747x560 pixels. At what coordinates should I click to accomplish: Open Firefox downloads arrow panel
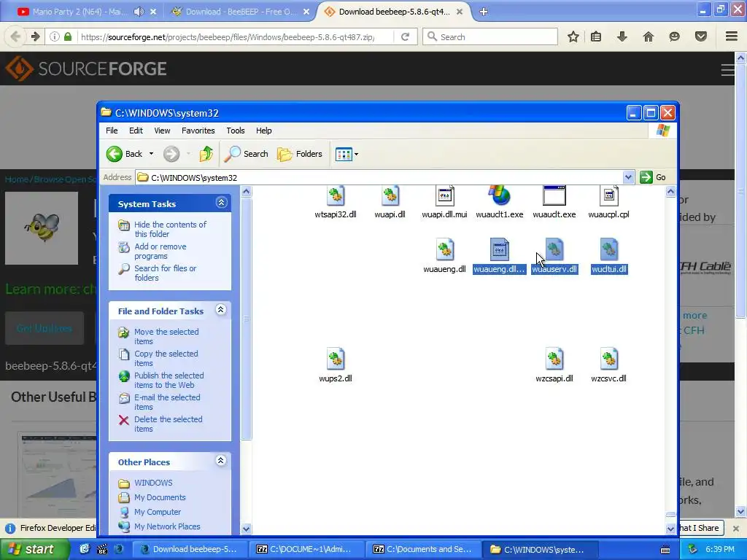click(622, 36)
